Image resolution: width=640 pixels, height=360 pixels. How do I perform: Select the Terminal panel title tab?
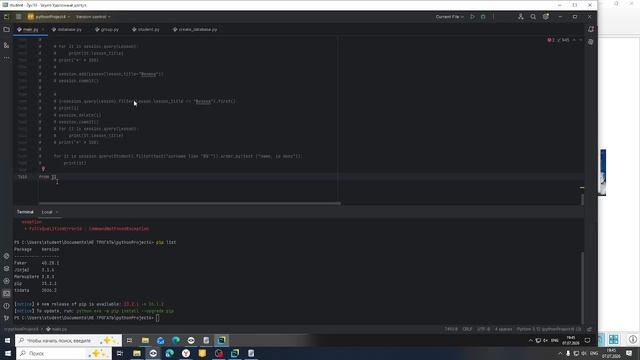tap(25, 212)
